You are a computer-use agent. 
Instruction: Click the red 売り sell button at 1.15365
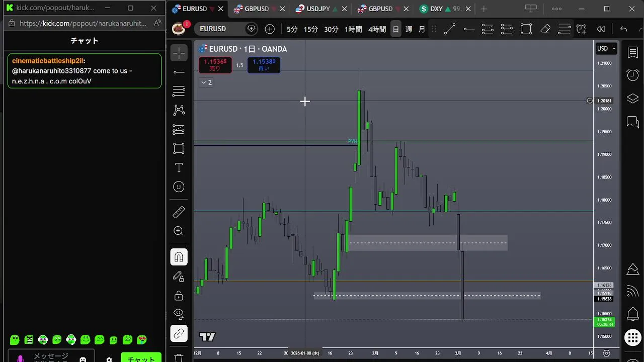tap(215, 65)
